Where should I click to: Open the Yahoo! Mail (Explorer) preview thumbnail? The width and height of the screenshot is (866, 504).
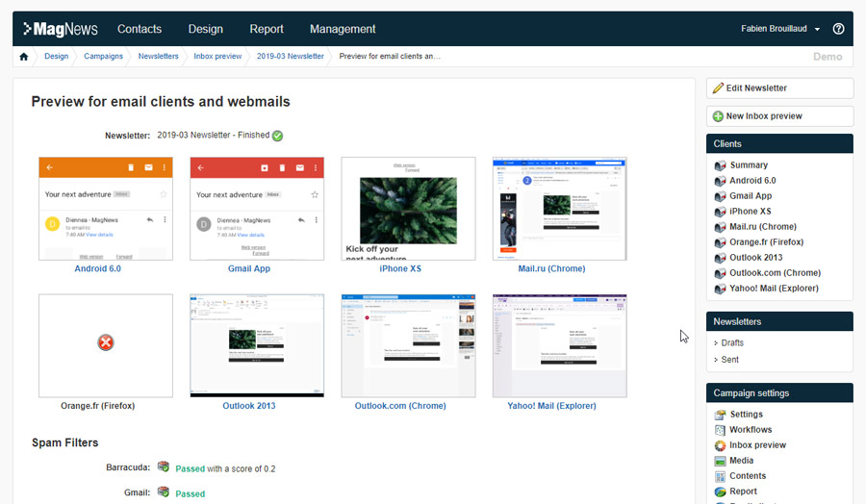[559, 345]
